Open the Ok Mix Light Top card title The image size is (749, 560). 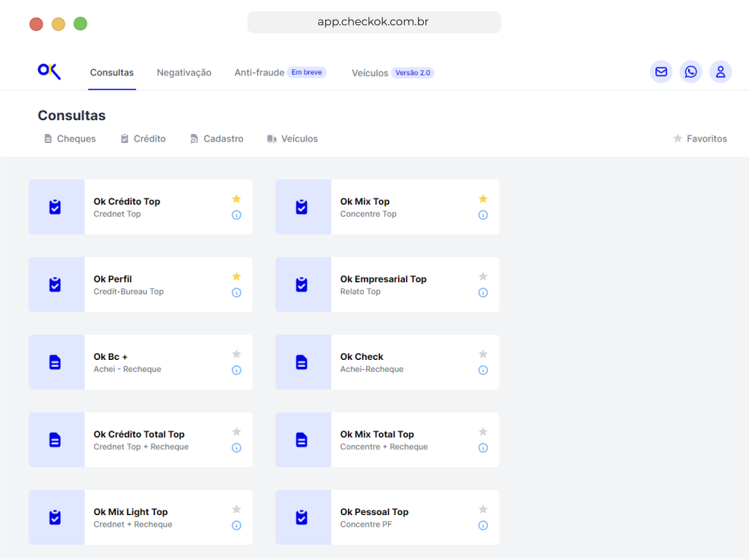click(130, 512)
